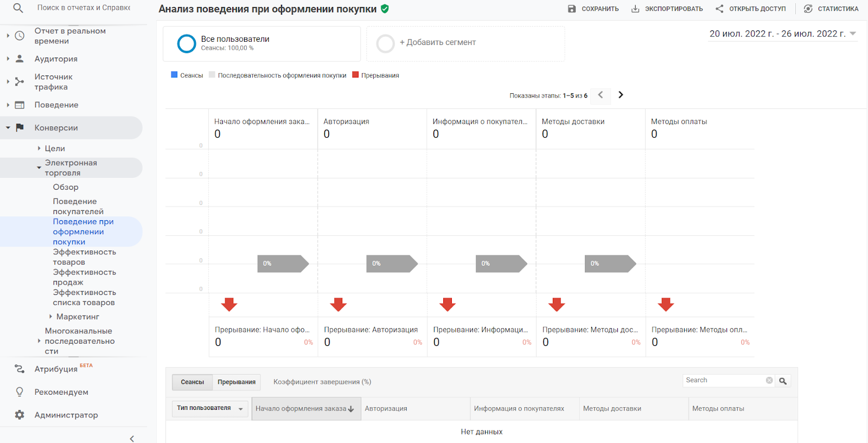Expand 'Многоканальные последовательности' section
Viewport: 868px width, 443px height.
click(39, 341)
